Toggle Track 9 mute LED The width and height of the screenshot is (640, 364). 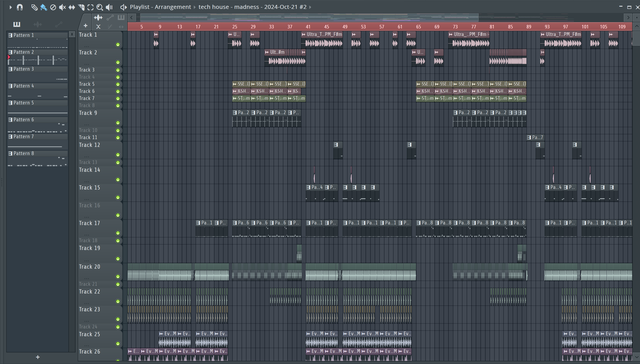pos(118,123)
